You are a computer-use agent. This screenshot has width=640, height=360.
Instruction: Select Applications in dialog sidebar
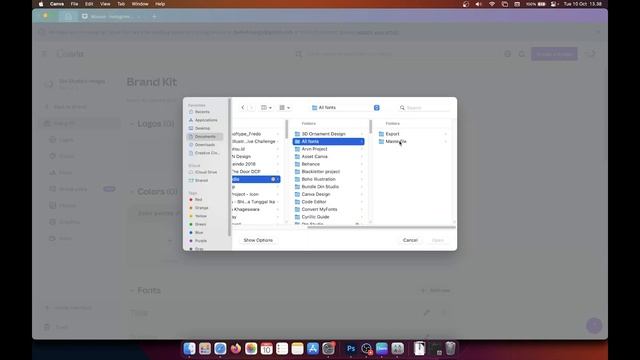[x=206, y=120]
